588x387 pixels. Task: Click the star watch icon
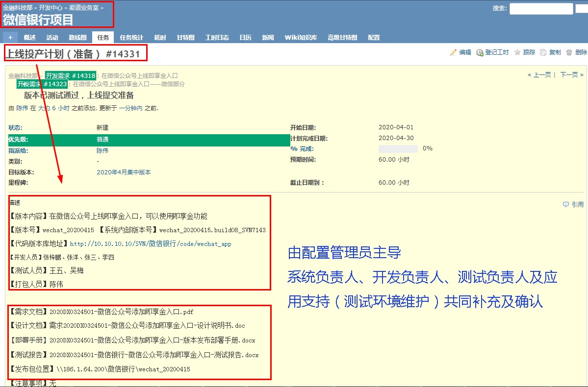(x=517, y=52)
